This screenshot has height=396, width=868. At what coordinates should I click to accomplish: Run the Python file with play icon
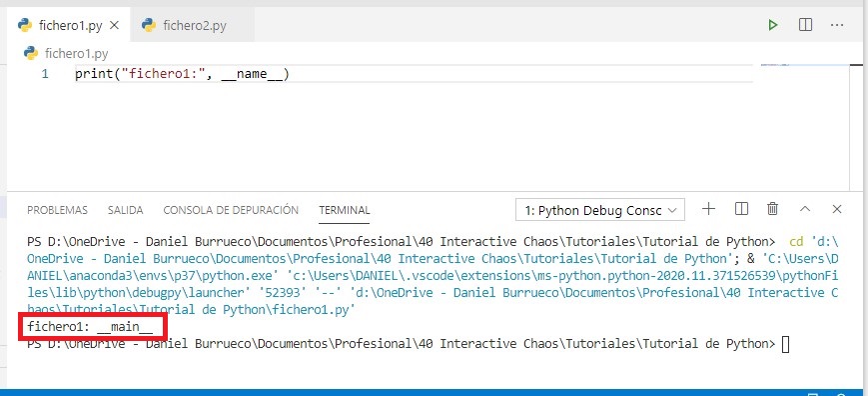pos(773,25)
